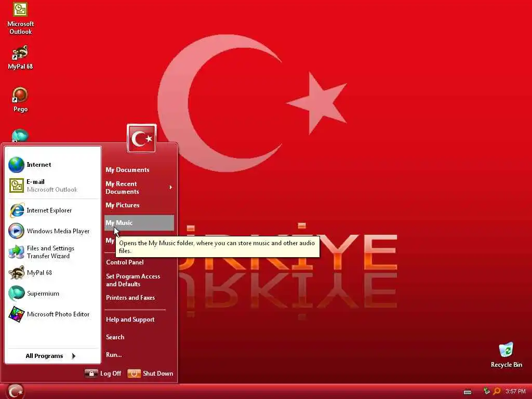Open My Pictures folder
532x399 pixels.
coord(139,205)
